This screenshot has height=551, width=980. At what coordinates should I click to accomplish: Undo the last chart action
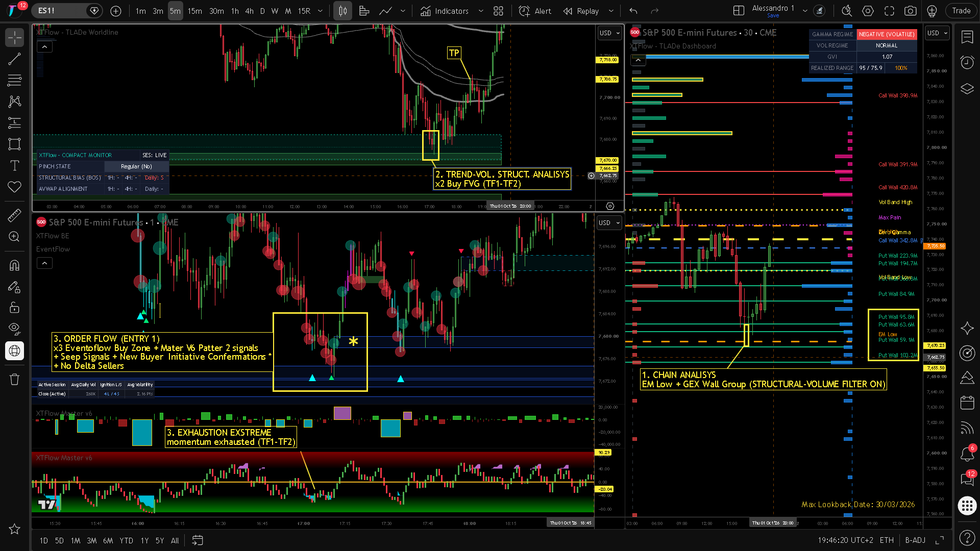[633, 11]
